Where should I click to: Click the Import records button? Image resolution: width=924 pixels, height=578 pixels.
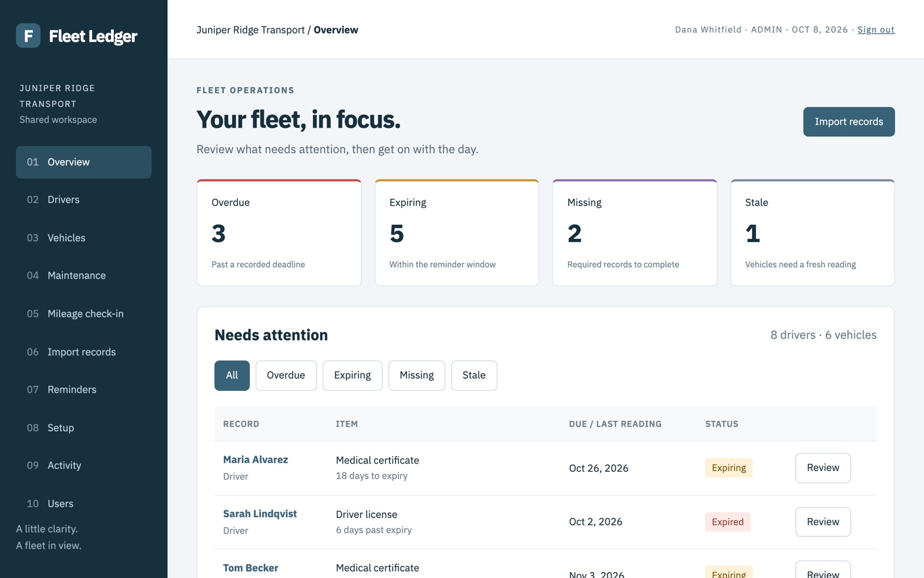849,121
